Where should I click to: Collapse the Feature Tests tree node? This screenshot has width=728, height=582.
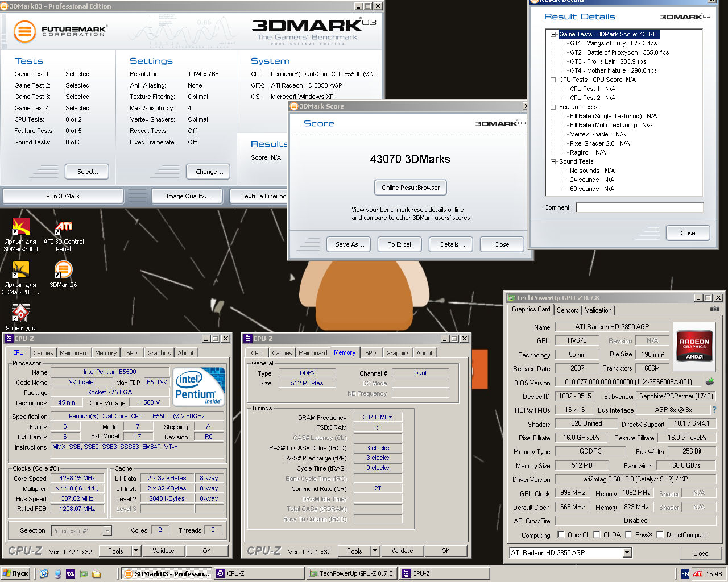coord(553,107)
